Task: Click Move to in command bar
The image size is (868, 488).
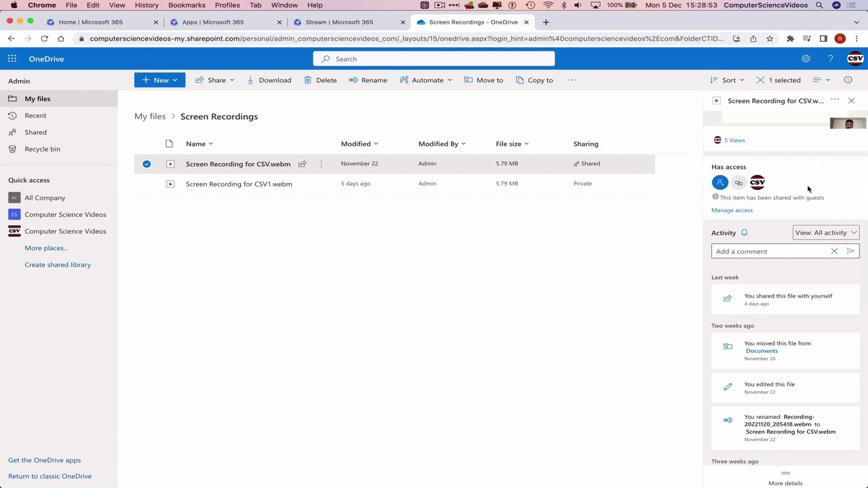Action: coord(484,80)
